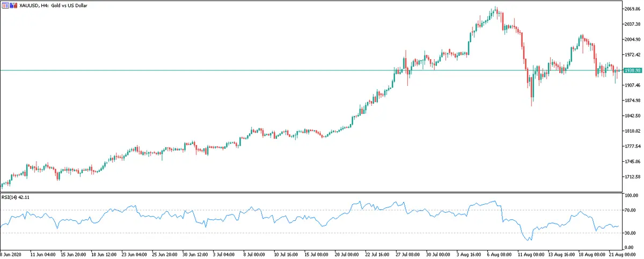Select the RSI(14) 42.11 indicator label
Screen dimensions: 644x259
[x=14, y=197]
